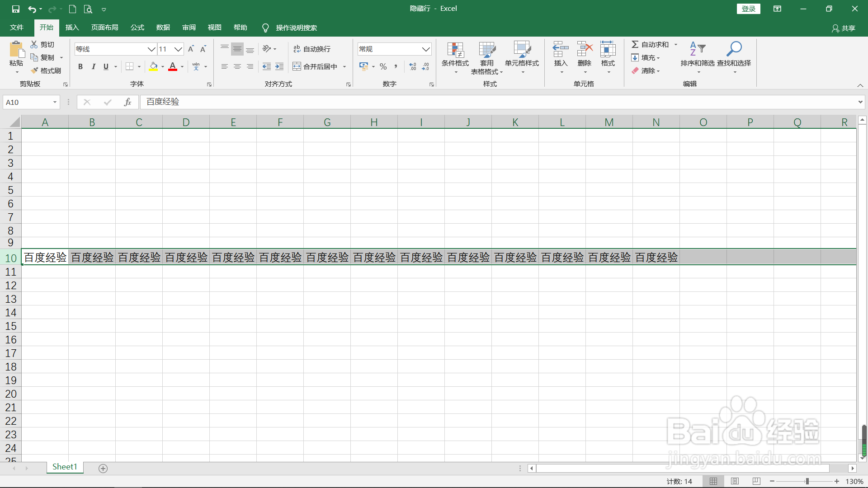Toggle Underline formatting
The height and width of the screenshot is (488, 868).
(x=106, y=66)
